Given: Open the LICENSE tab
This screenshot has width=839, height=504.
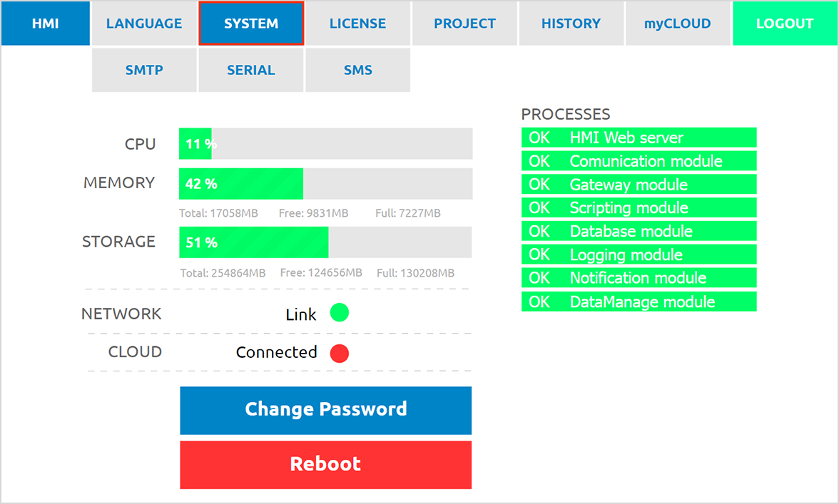Looking at the screenshot, I should (x=357, y=24).
